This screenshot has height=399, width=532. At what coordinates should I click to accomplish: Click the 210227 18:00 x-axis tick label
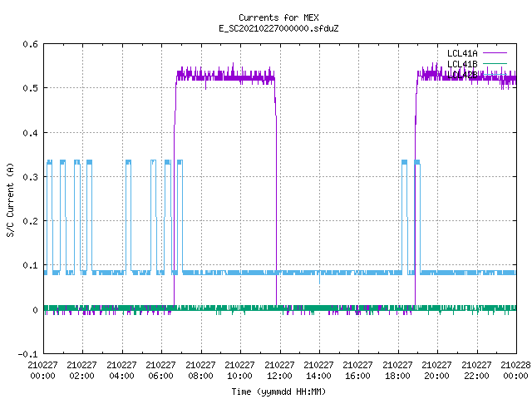(x=397, y=371)
